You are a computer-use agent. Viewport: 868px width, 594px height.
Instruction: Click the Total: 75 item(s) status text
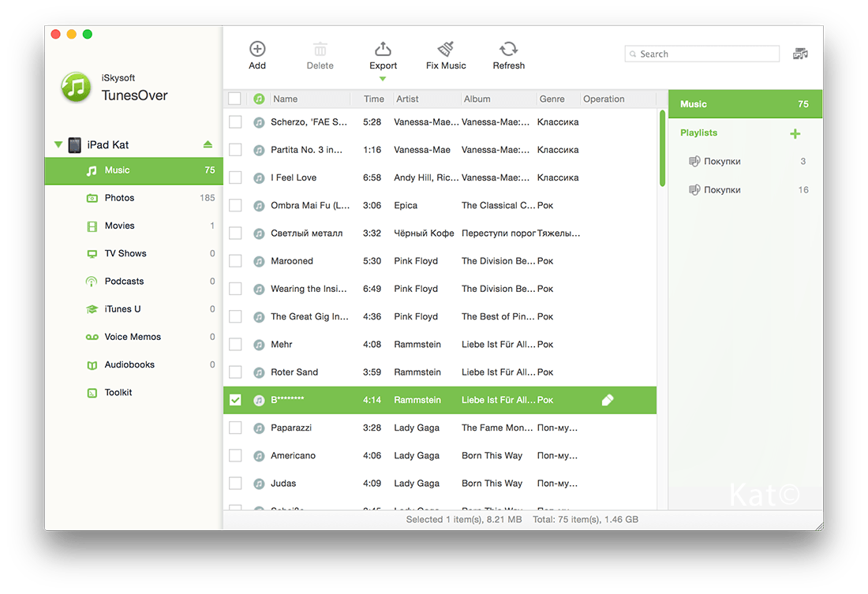click(x=586, y=519)
